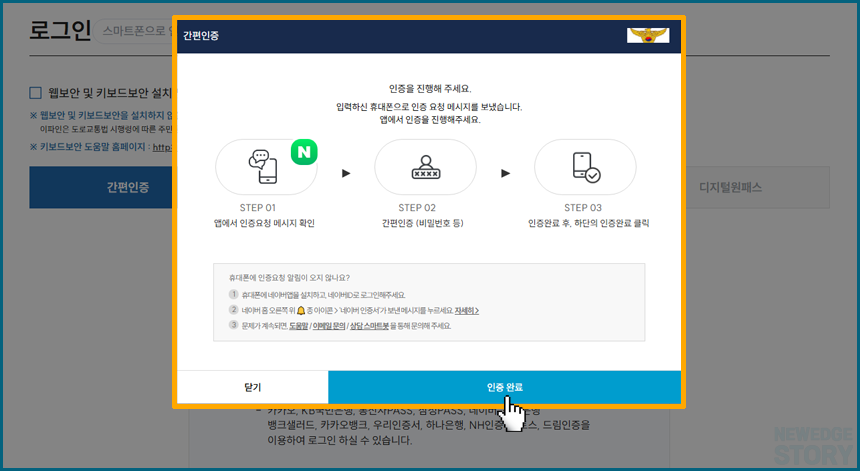860x471 pixels.
Task: Click the 인증을 진행해 주세요. text
Action: tap(430, 88)
